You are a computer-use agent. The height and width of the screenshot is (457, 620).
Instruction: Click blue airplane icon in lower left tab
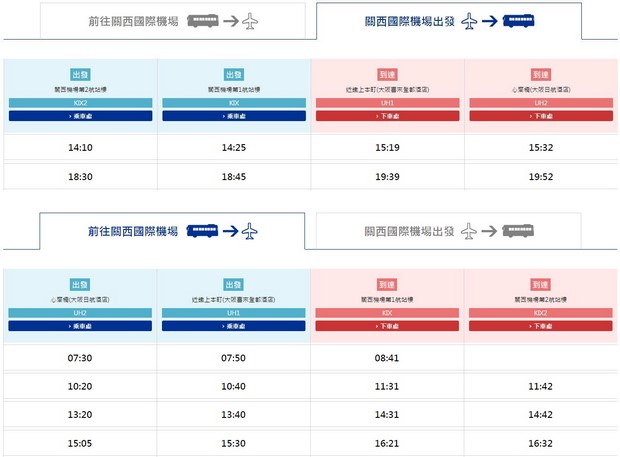pos(250,231)
